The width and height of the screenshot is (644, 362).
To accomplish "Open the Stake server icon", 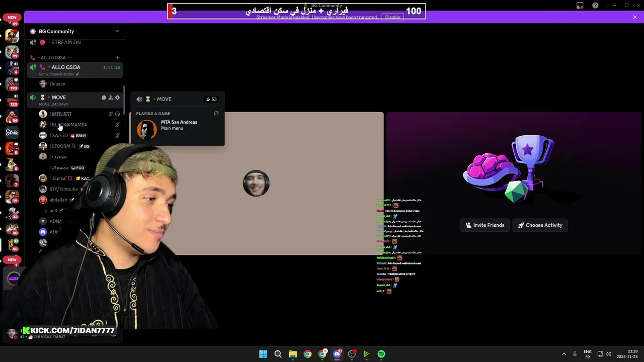I will pos(12,133).
